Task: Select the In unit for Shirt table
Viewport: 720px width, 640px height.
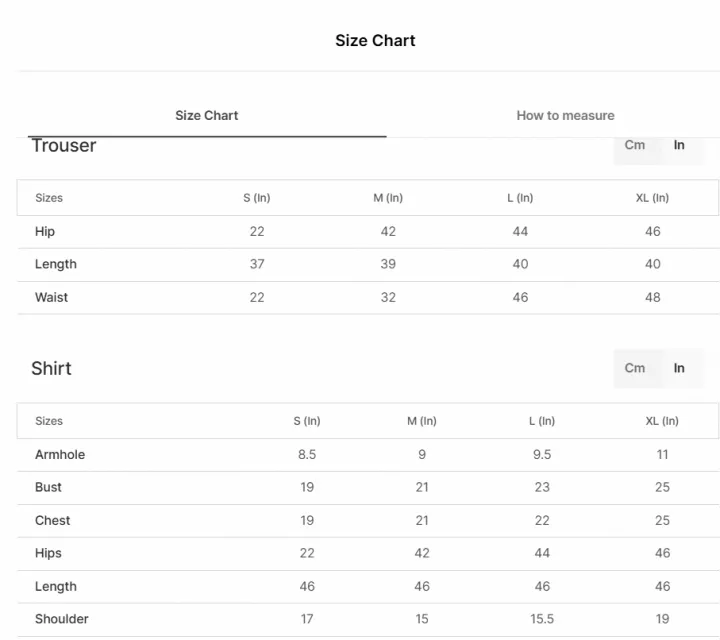Action: 679,368
